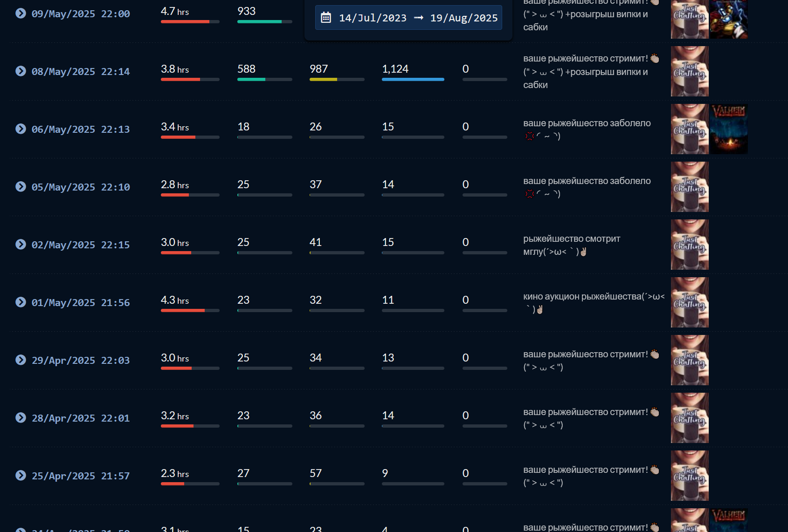This screenshot has height=532, width=788.
Task: Open the 29/Apr/2025 22:03 stream link
Action: point(81,361)
